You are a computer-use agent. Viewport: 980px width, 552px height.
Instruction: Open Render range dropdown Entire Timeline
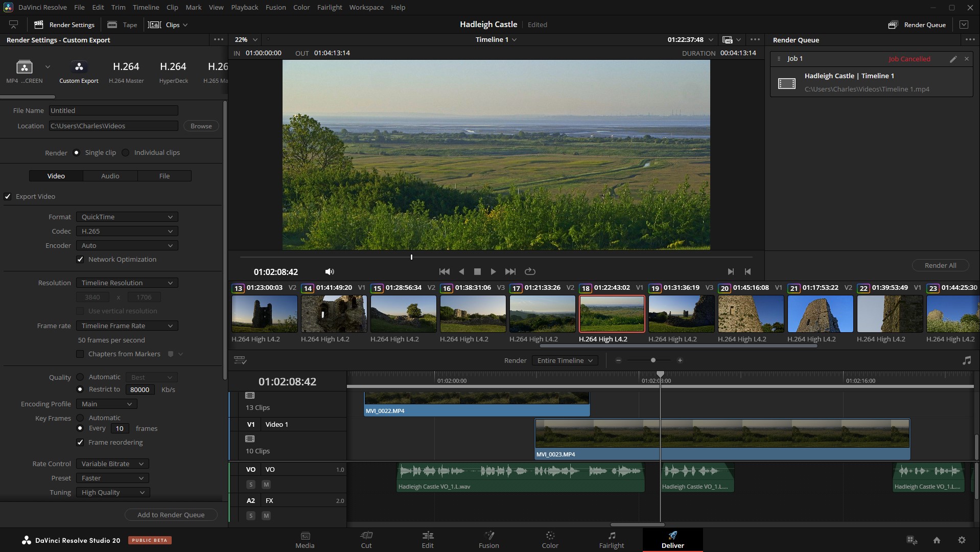click(565, 360)
